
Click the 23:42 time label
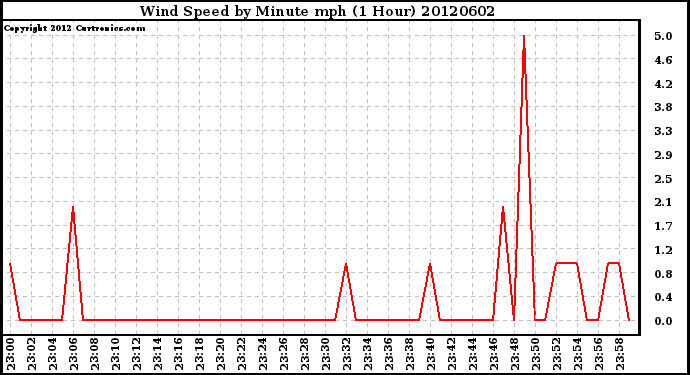pyautogui.click(x=452, y=354)
